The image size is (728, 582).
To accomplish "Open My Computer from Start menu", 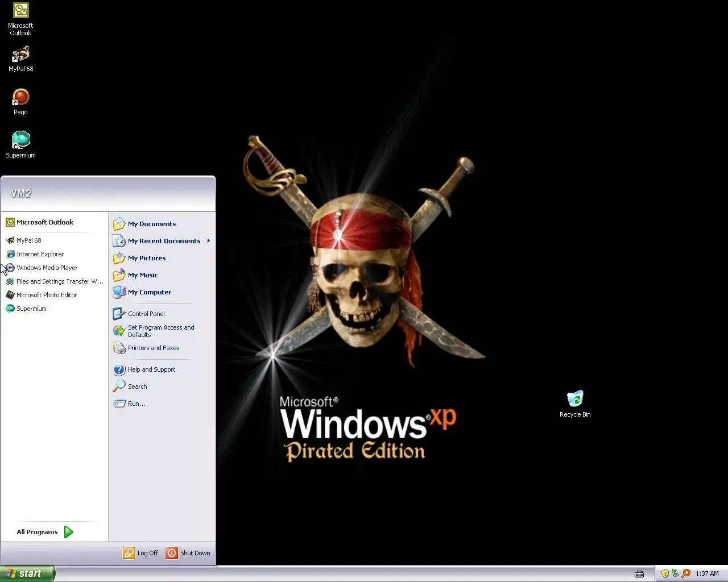I will coord(162,292).
